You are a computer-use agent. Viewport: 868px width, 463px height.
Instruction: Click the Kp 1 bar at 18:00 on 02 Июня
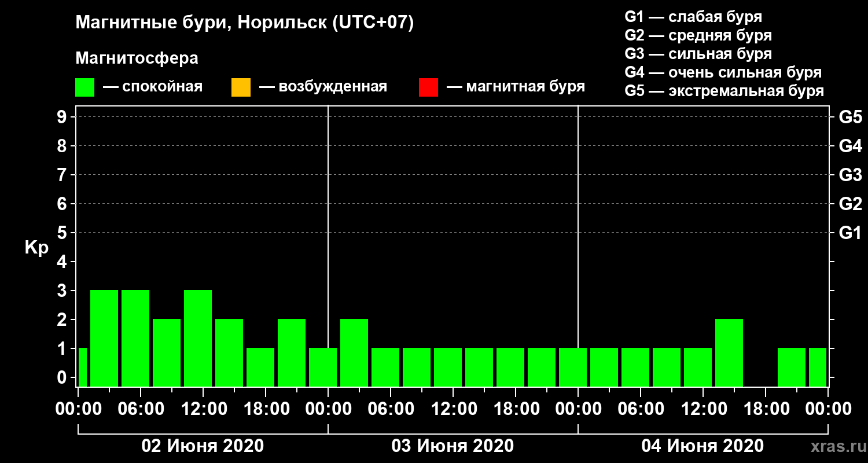click(260, 367)
